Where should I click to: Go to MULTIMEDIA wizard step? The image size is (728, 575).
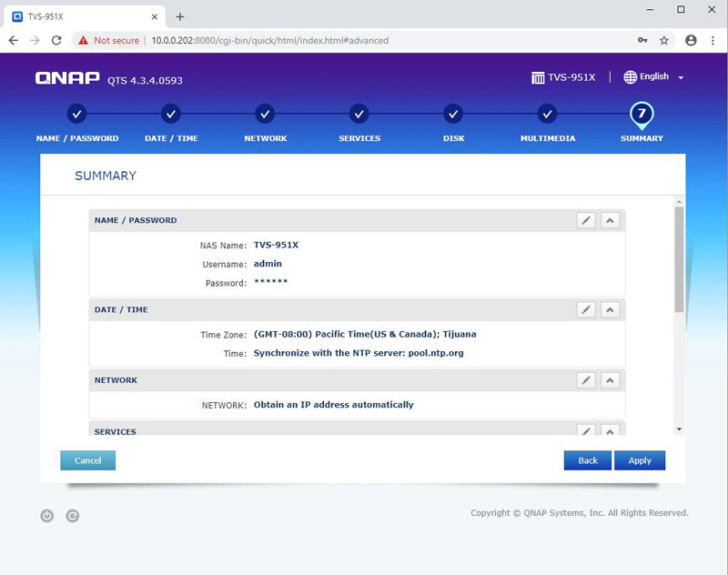[548, 114]
